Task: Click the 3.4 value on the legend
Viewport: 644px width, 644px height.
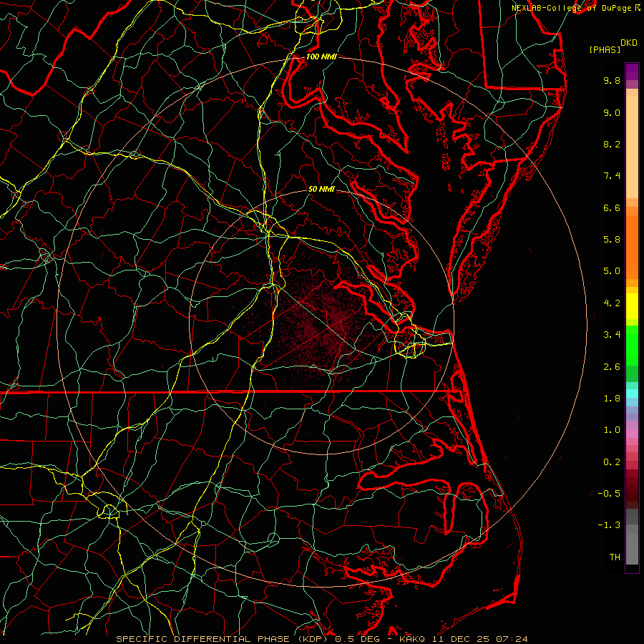Action: (x=612, y=335)
